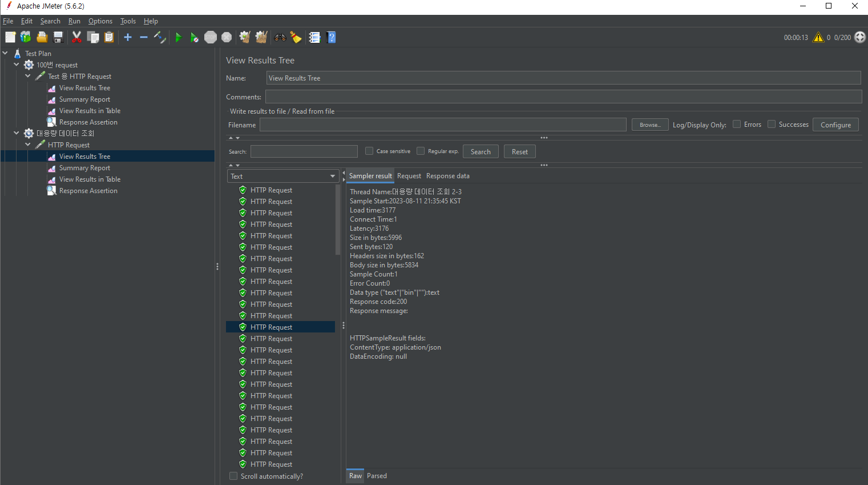Click the warning triangle log icon
The height and width of the screenshot is (485, 868).
(x=818, y=37)
